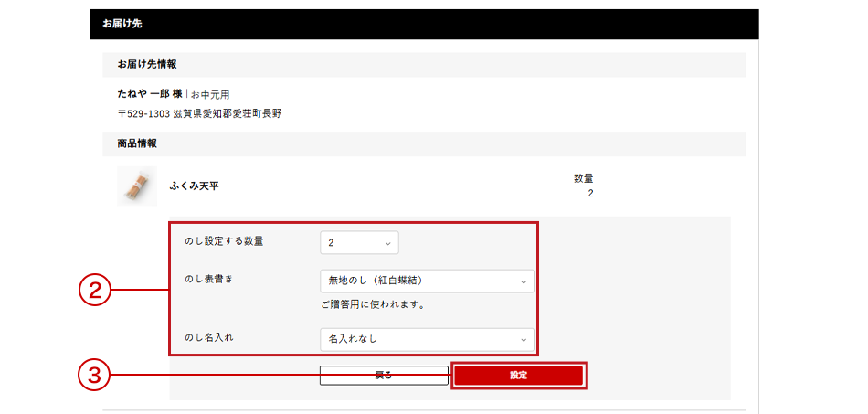The width and height of the screenshot is (868, 414).
Task: Open the のし設定する数量 dropdown
Action: pyautogui.click(x=359, y=242)
